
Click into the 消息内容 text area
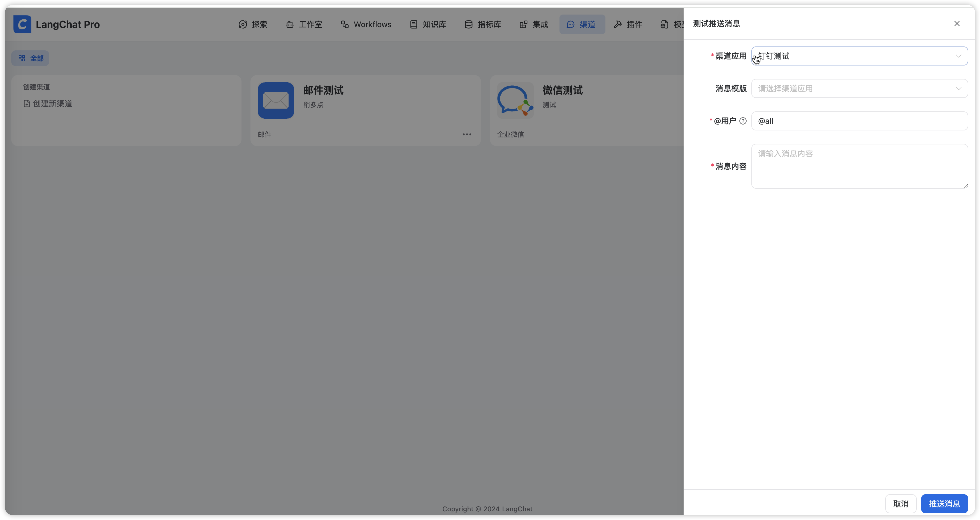point(859,166)
